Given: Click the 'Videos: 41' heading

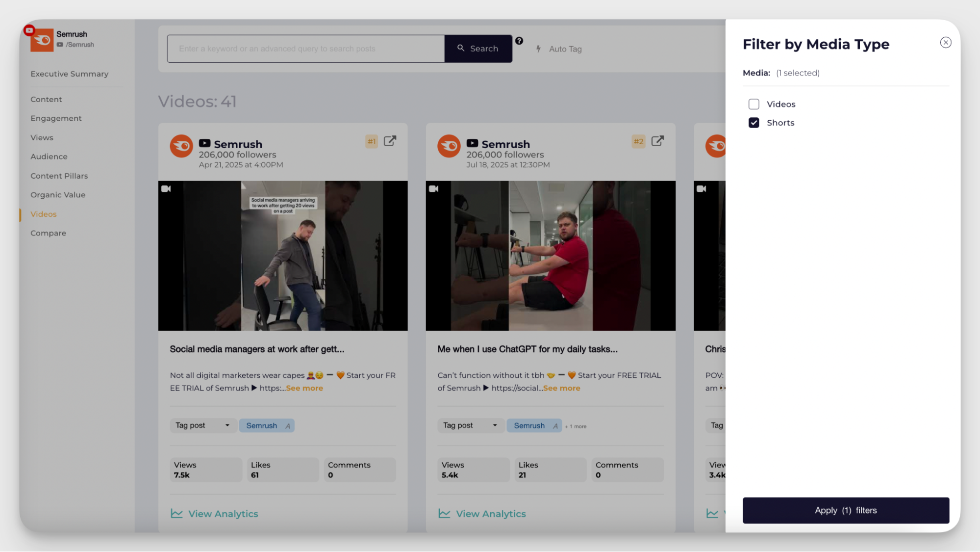Looking at the screenshot, I should [197, 102].
